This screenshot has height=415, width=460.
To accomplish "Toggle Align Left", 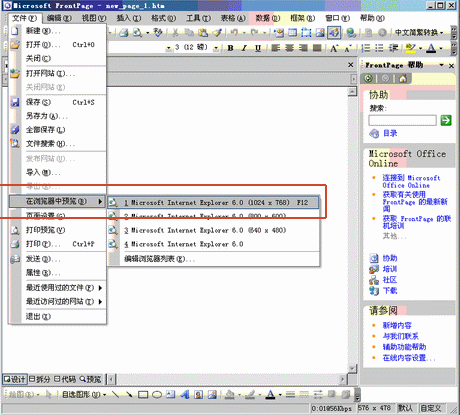I will coord(275,48).
